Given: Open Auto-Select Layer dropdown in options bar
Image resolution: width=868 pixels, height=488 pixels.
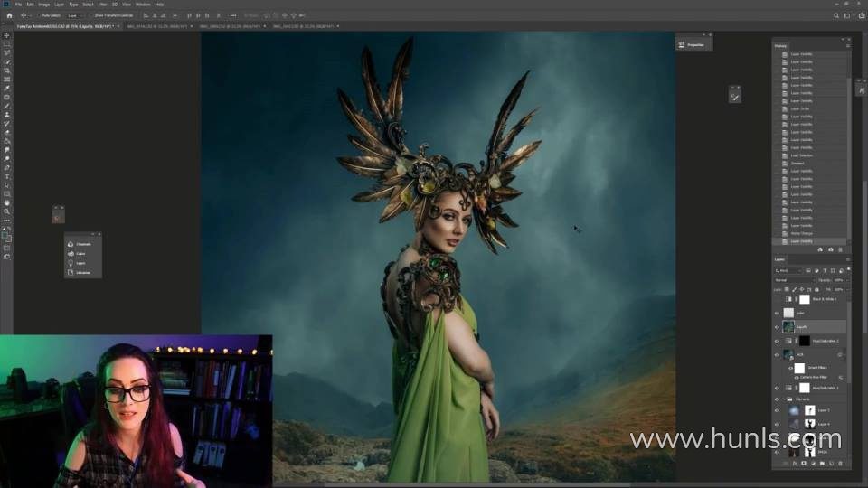Looking at the screenshot, I should 76,15.
